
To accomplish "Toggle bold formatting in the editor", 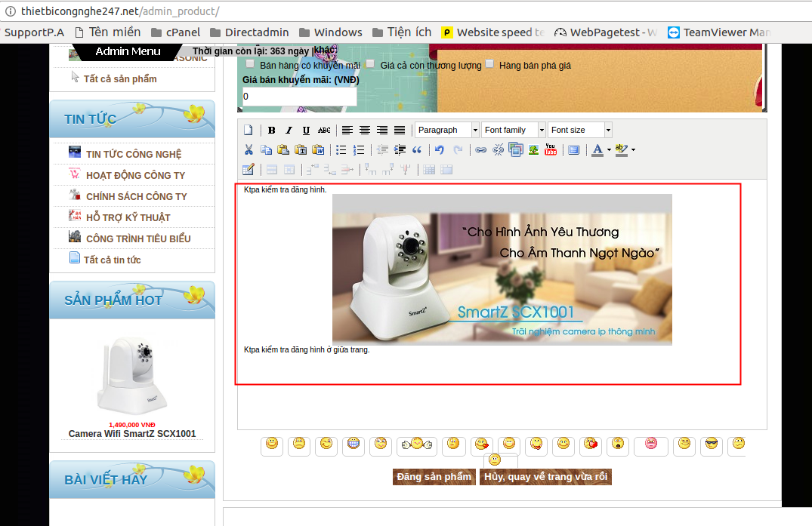I will point(271,131).
